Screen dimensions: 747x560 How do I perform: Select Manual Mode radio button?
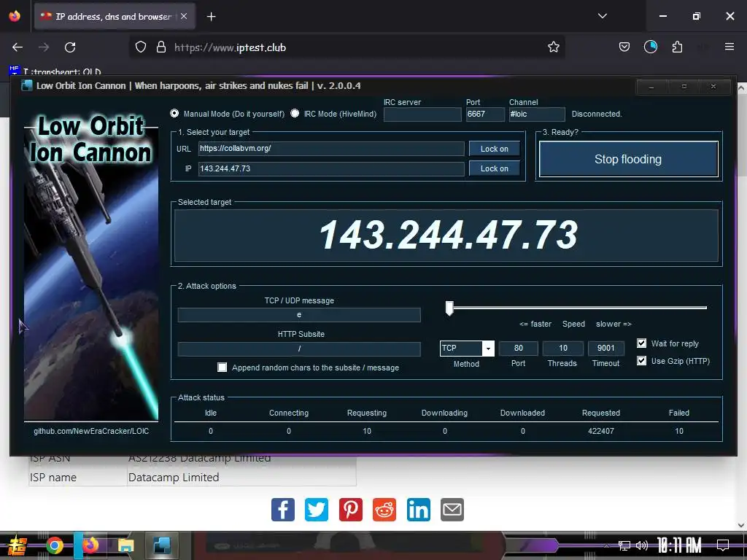tap(174, 113)
